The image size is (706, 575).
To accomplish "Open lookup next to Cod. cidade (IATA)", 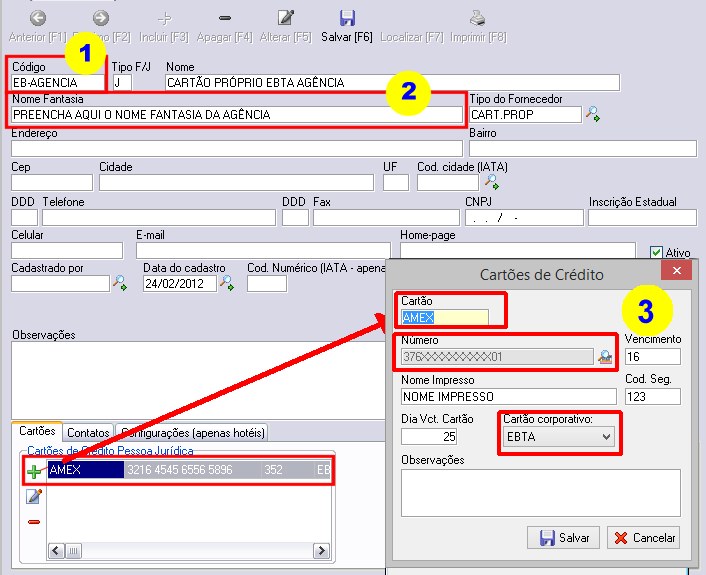I will pyautogui.click(x=492, y=182).
